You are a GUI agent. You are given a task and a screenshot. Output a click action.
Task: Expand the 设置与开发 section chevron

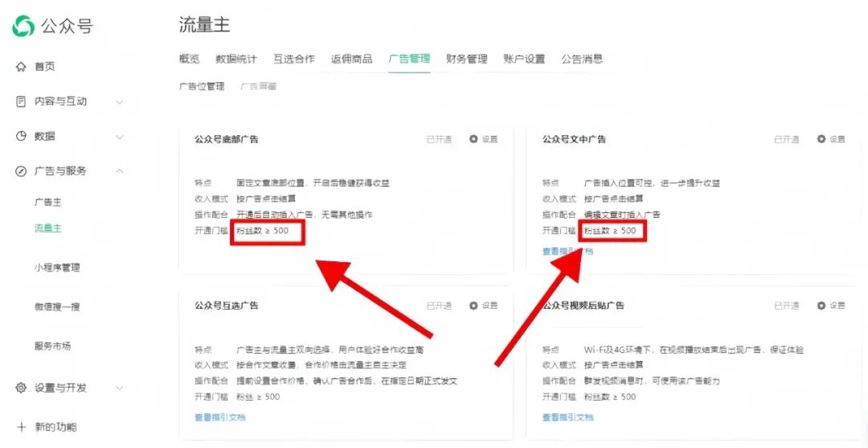120,388
